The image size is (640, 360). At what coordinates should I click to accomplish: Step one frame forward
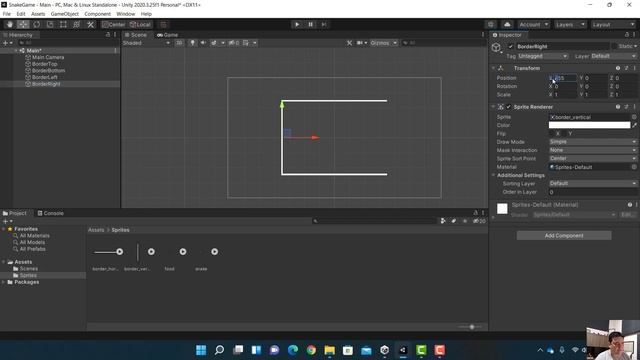(324, 24)
